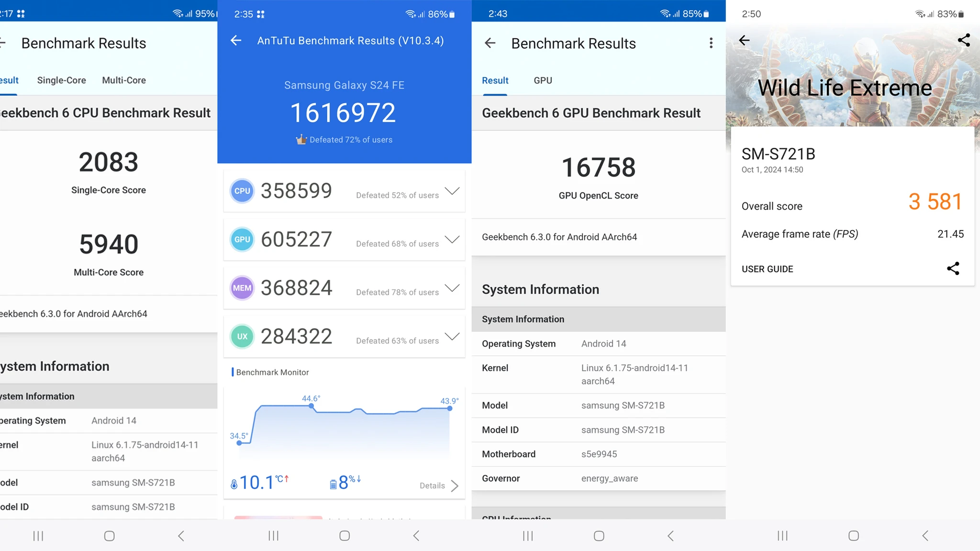Tap the Samsung Galaxy S24 FE device name
Viewport: 980px width, 551px height.
point(345,85)
